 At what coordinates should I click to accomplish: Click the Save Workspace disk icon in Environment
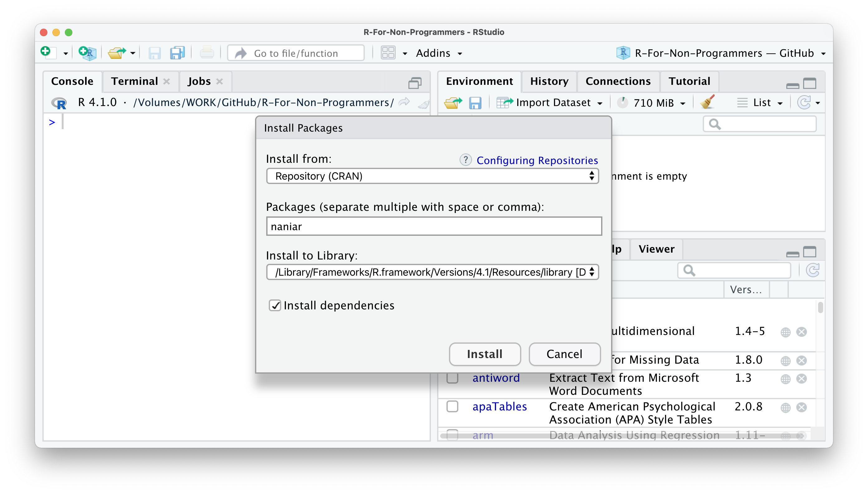pyautogui.click(x=475, y=103)
